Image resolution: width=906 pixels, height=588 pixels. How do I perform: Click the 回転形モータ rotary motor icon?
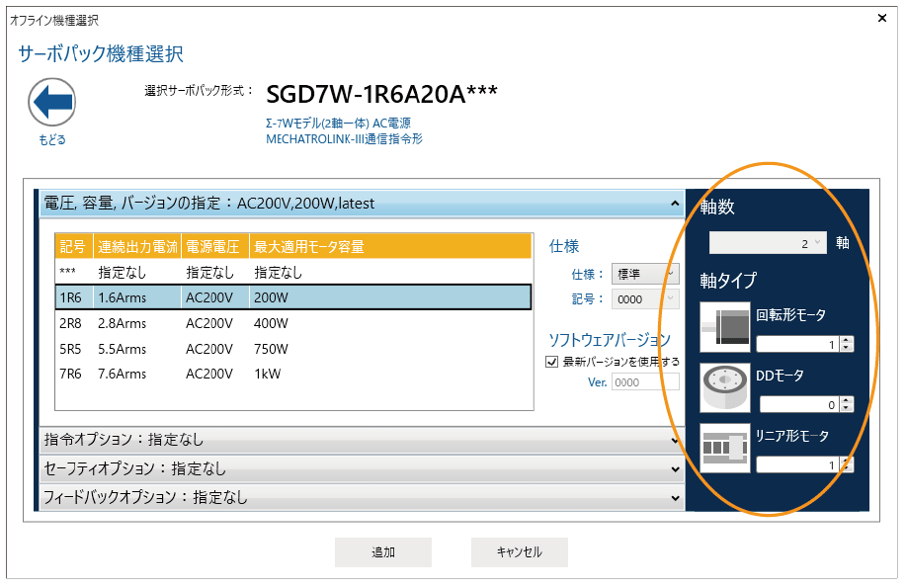pyautogui.click(x=725, y=327)
